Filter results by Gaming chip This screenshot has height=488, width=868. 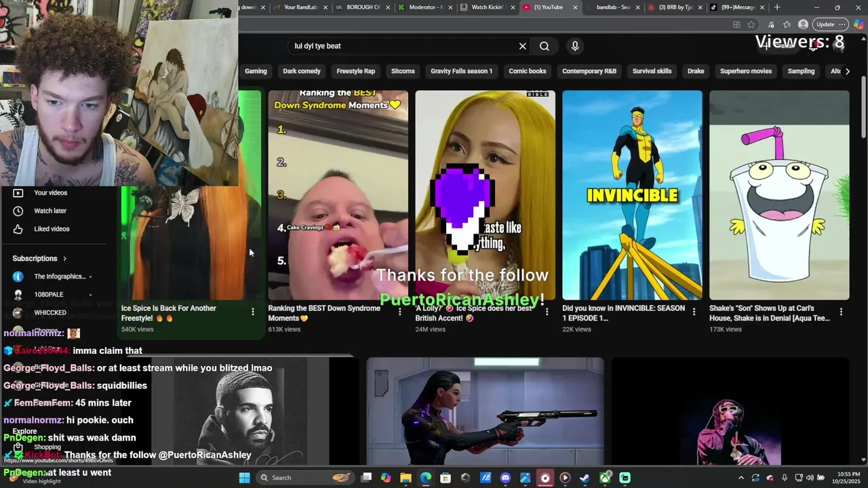pyautogui.click(x=256, y=71)
